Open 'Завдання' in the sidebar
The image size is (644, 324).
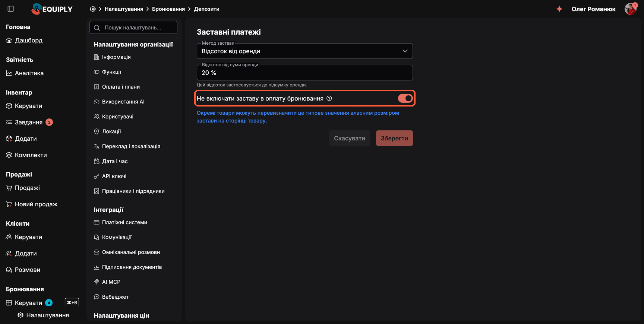(29, 122)
